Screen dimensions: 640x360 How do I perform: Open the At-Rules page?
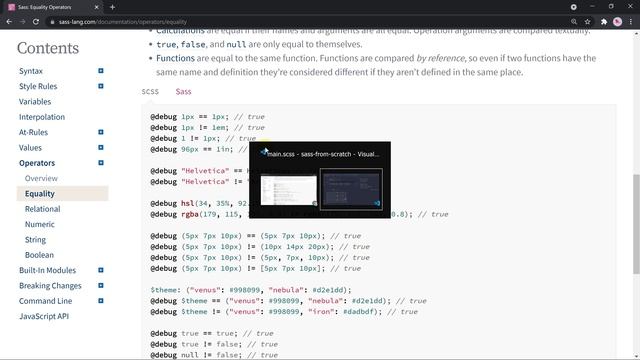(33, 132)
